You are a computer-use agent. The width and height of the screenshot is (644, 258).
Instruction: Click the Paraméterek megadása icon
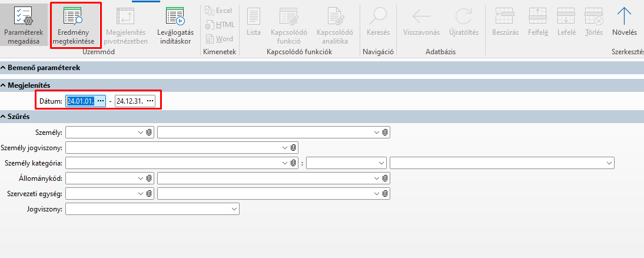23,18
